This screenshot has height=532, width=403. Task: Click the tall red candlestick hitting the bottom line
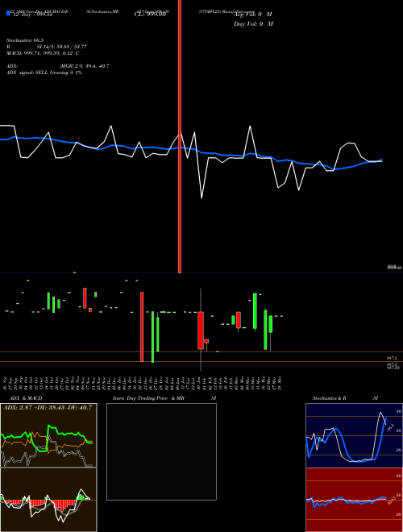142,326
